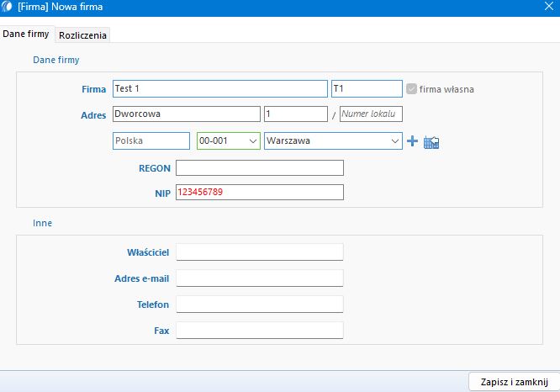This screenshot has width=560, height=392.
Task: Click the application logo in the title bar
Action: [8, 7]
